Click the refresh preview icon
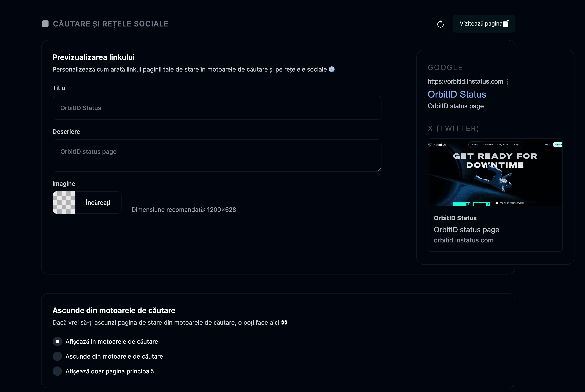 coord(440,24)
